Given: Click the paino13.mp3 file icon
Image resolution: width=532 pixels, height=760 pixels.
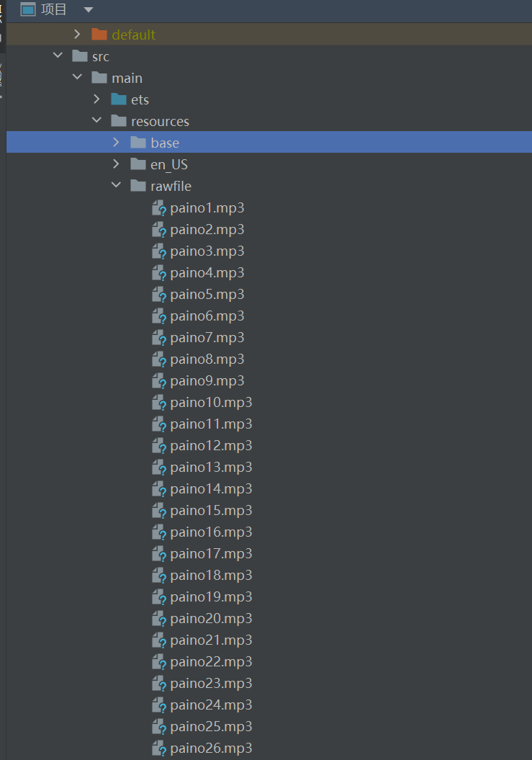Looking at the screenshot, I should point(159,468).
